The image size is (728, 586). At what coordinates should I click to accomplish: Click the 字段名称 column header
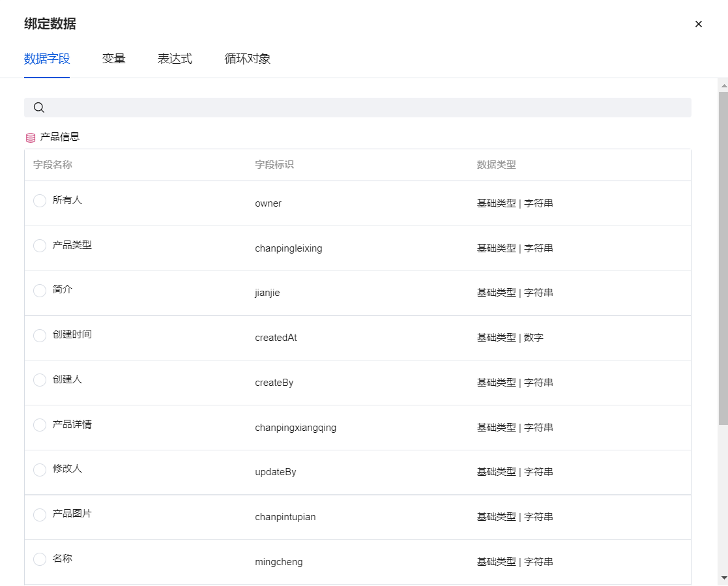tap(52, 164)
